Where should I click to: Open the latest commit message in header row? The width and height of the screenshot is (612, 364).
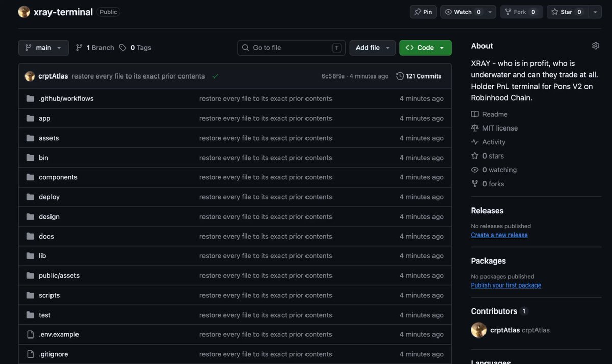pos(138,76)
